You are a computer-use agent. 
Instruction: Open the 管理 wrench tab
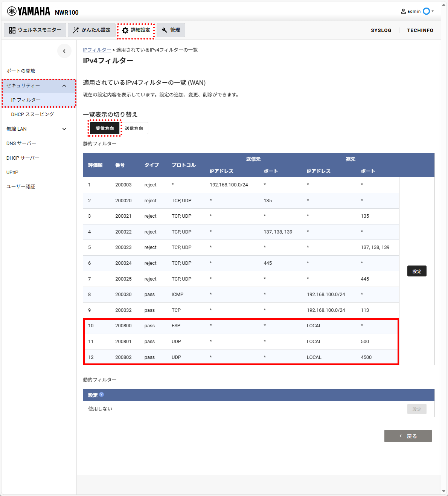coord(171,30)
